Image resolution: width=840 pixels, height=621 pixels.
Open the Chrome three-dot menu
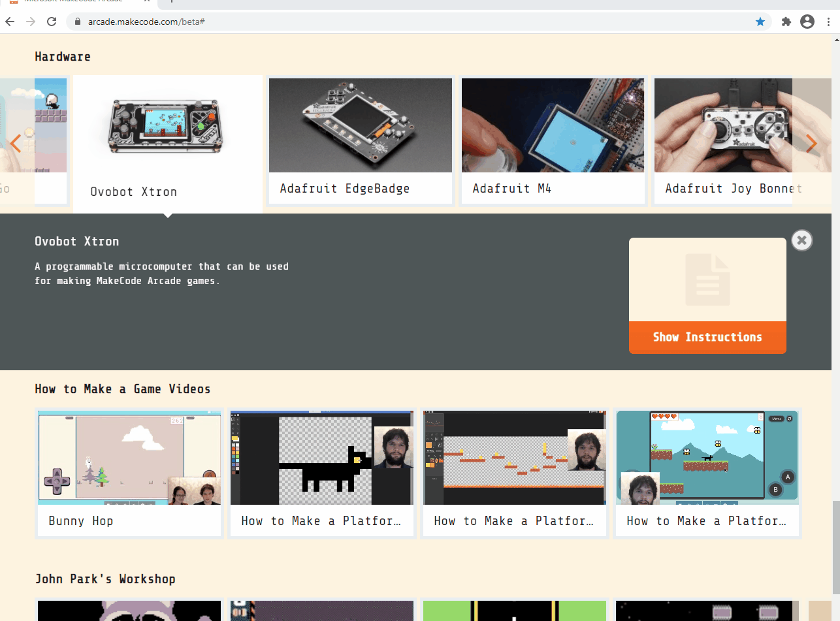tap(828, 22)
